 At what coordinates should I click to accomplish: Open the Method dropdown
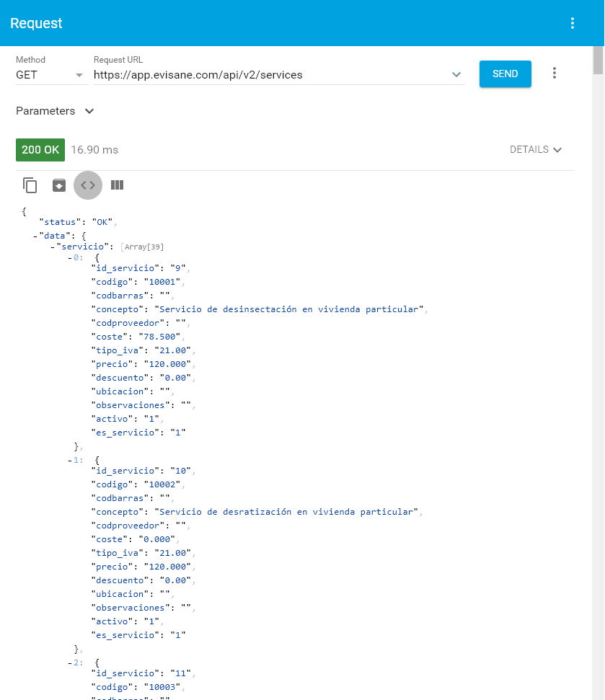pyautogui.click(x=50, y=75)
